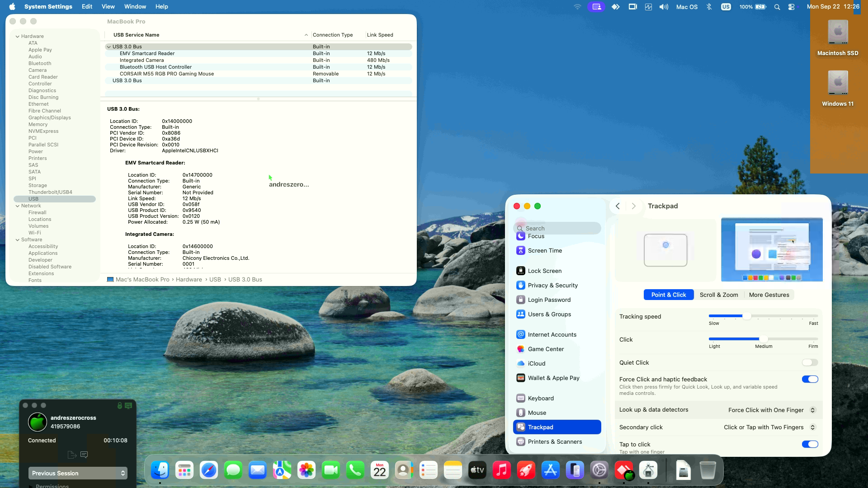
Task: Open the Messages app in the Dock
Action: 233,470
